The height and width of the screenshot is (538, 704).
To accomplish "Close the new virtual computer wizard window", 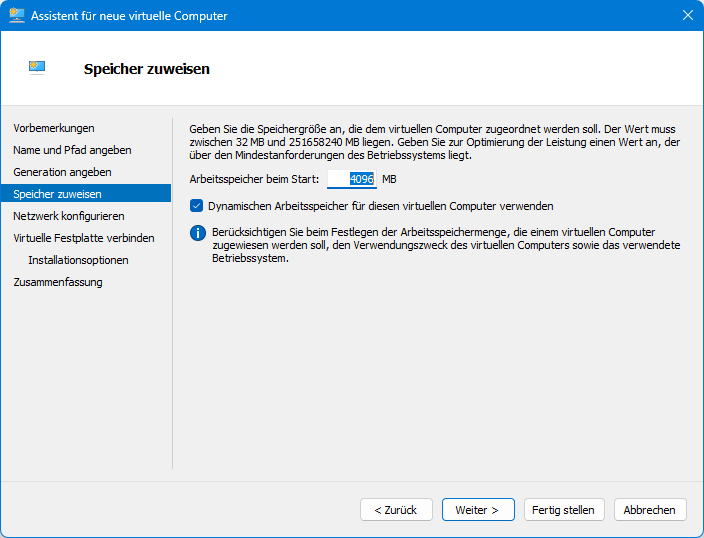I will [687, 16].
